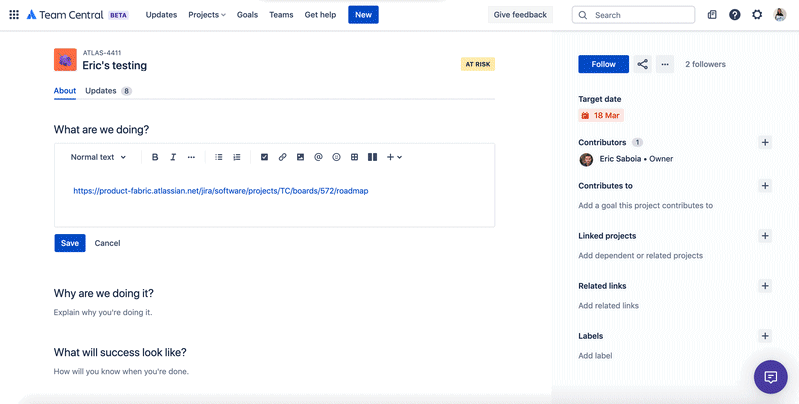Switch to the About tab

(65, 91)
